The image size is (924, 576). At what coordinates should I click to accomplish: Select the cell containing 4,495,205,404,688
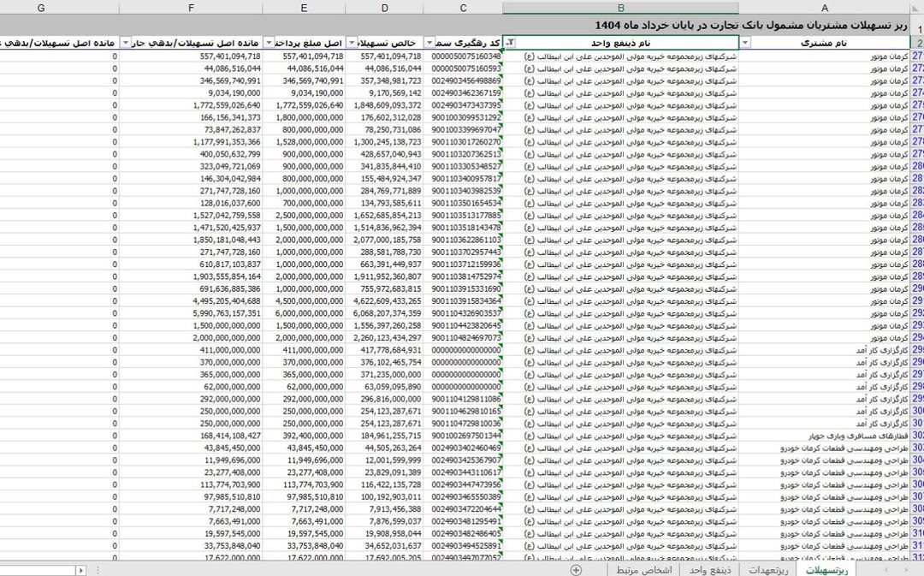[x=191, y=301]
